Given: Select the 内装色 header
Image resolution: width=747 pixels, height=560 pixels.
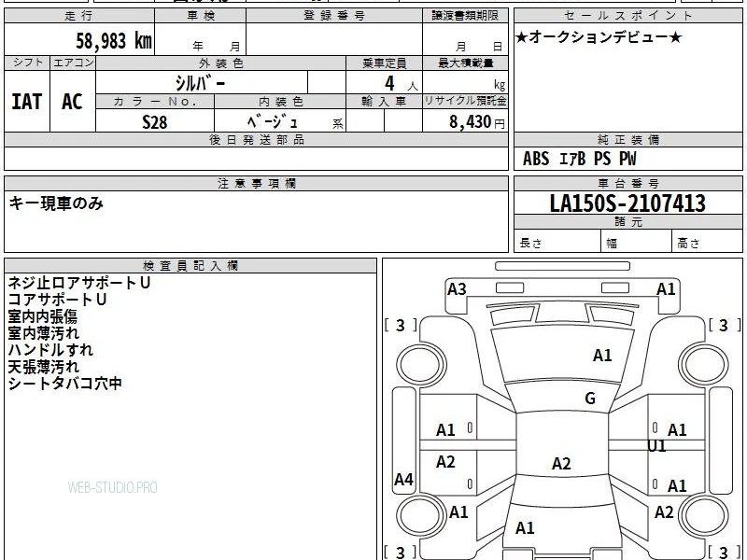Looking at the screenshot, I should click(x=280, y=102).
